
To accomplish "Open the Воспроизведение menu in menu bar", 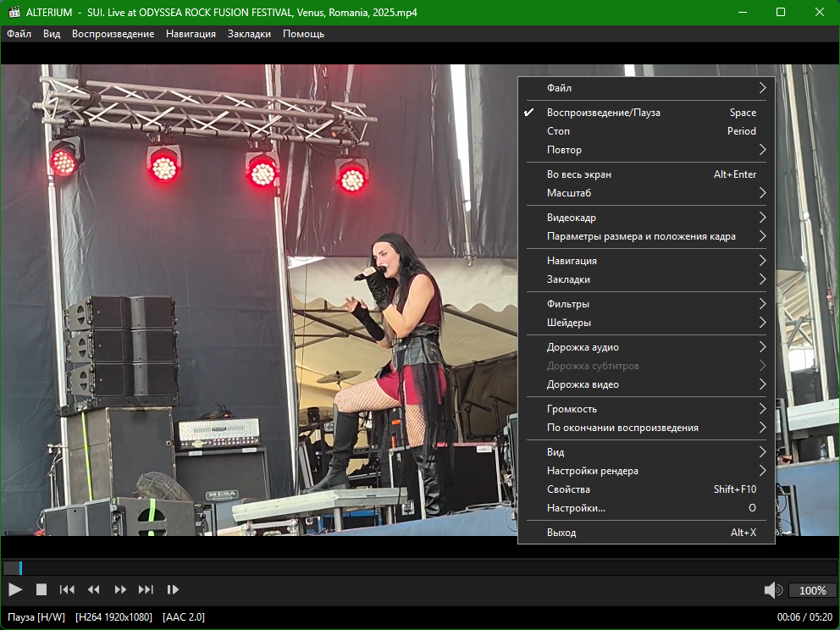I will [113, 34].
